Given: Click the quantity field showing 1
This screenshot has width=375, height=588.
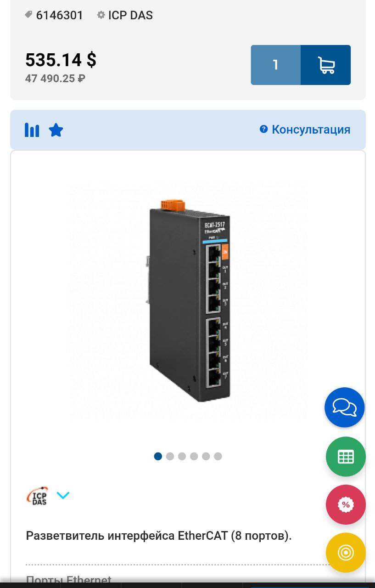Looking at the screenshot, I should [275, 65].
